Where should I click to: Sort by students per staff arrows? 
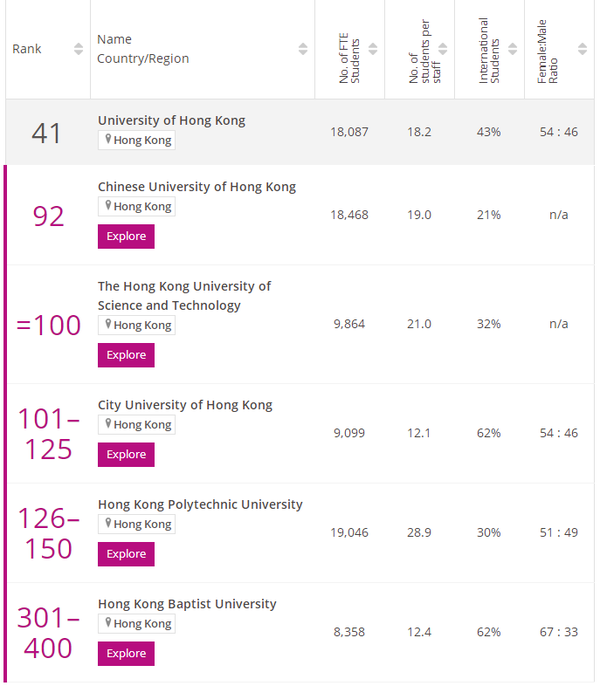click(x=443, y=49)
